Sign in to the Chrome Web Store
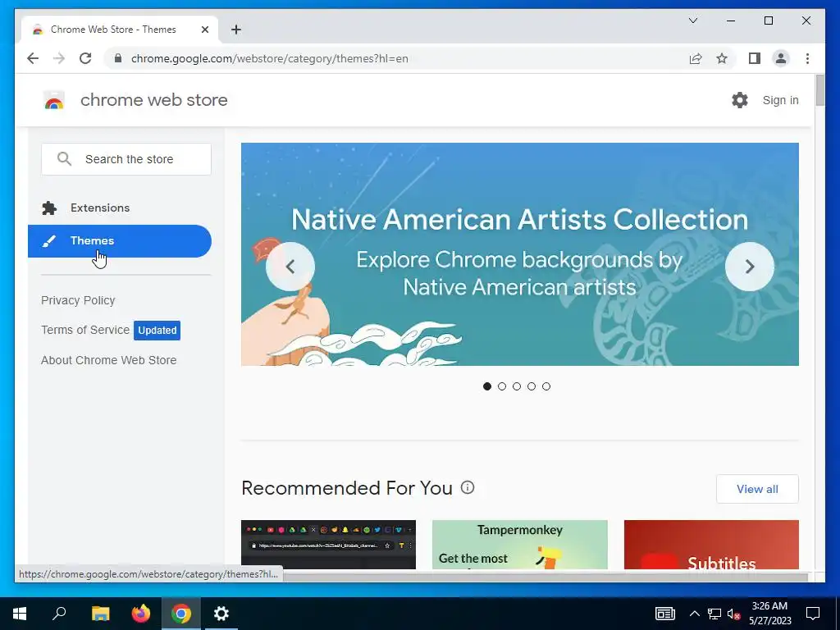Image resolution: width=840 pixels, height=630 pixels. tap(780, 100)
